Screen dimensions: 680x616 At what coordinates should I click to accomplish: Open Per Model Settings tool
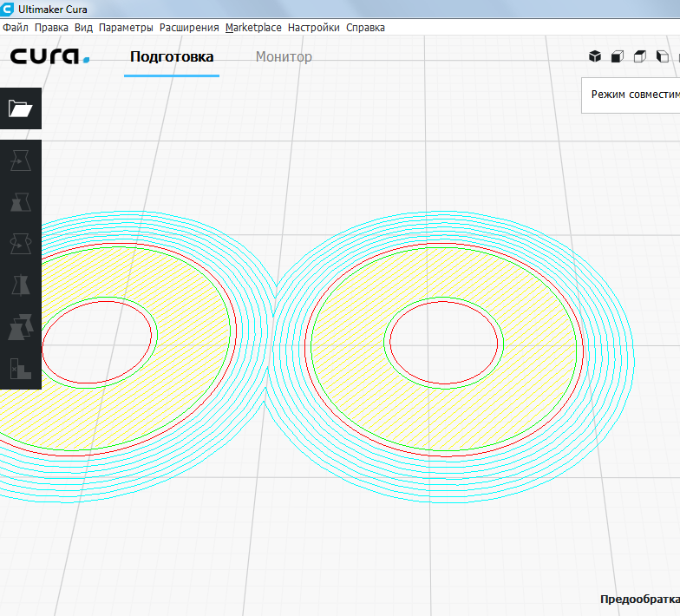coord(20,327)
